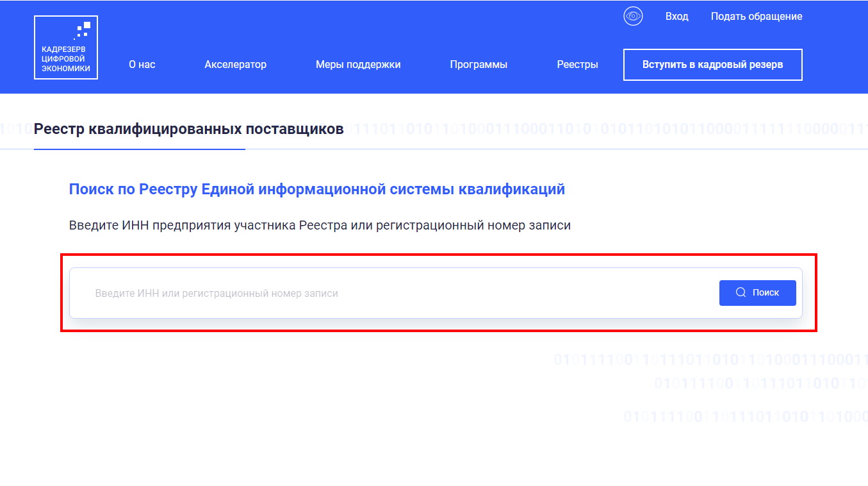868x486 pixels.
Task: Open the Программы menu item
Action: tap(479, 64)
